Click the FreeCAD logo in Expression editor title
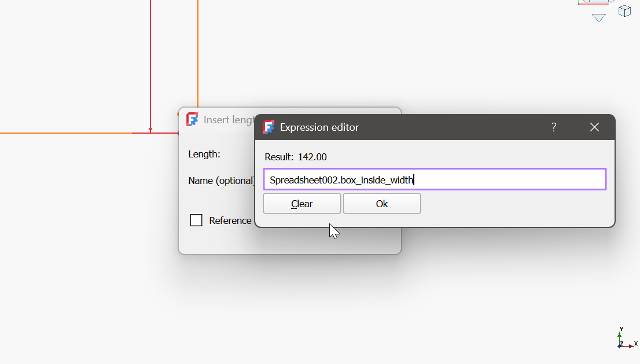The height and width of the screenshot is (364, 640). click(268, 127)
